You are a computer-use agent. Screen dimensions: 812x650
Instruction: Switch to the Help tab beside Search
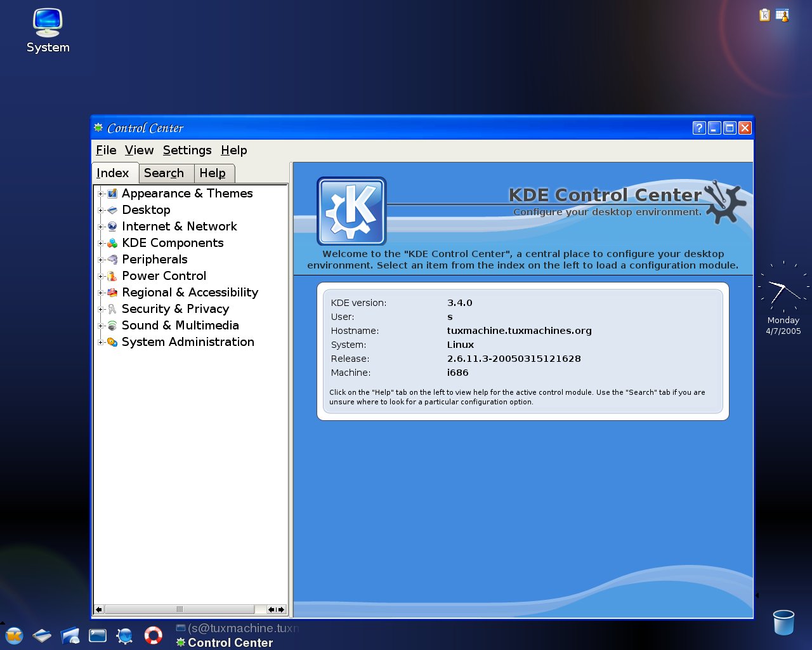pyautogui.click(x=214, y=173)
